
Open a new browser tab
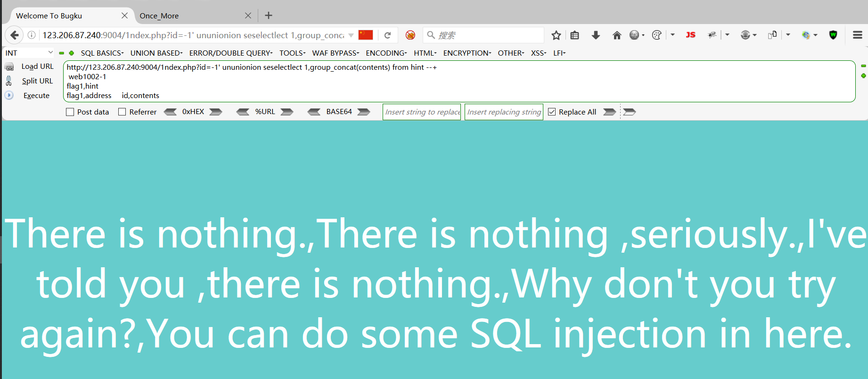click(x=269, y=16)
